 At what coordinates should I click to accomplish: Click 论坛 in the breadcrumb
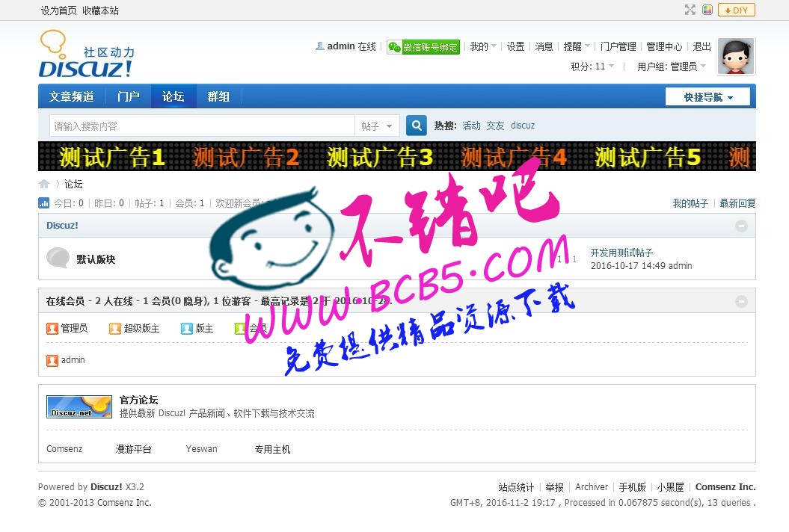[x=73, y=184]
